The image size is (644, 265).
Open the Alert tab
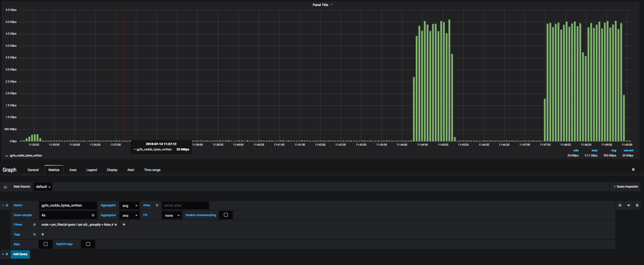(x=131, y=170)
